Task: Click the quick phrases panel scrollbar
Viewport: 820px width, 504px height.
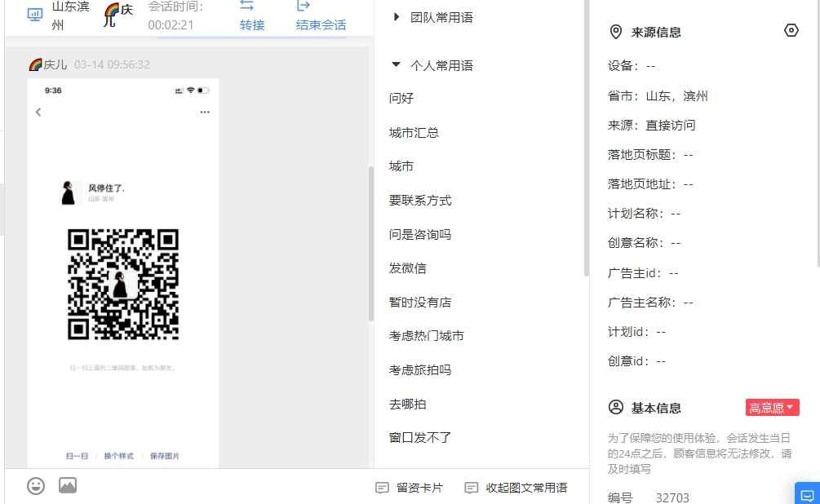Action: point(586,139)
